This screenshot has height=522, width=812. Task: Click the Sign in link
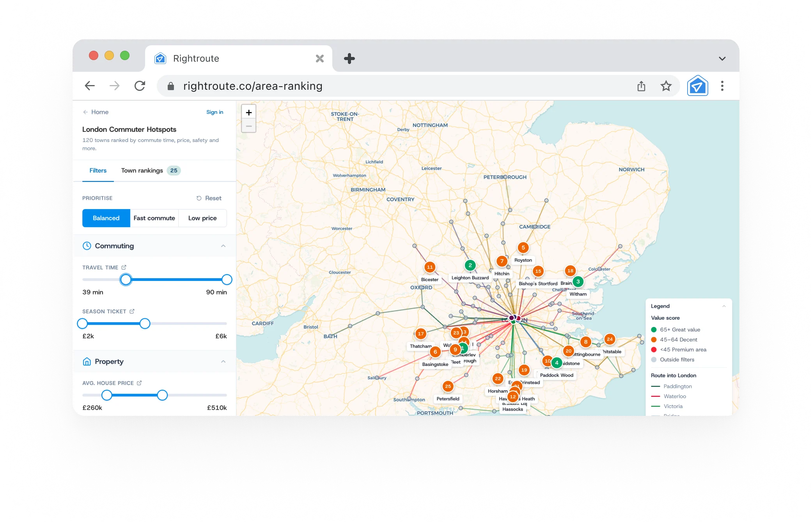pyautogui.click(x=215, y=112)
